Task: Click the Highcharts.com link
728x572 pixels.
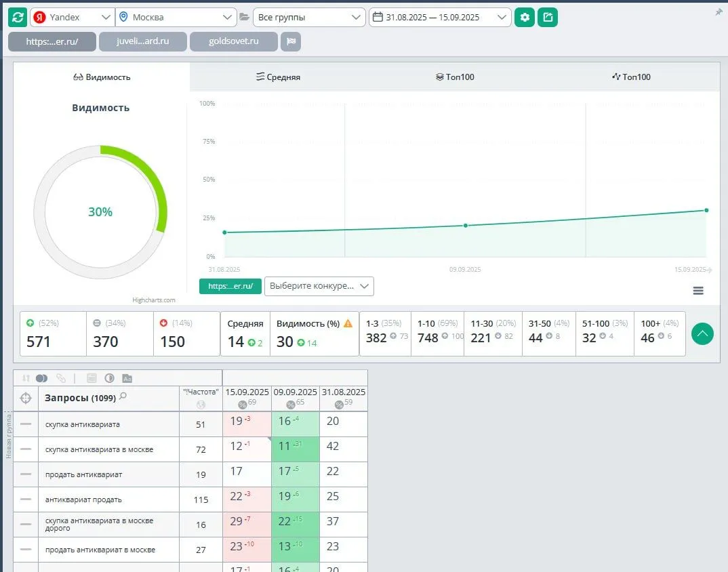Action: [x=154, y=300]
